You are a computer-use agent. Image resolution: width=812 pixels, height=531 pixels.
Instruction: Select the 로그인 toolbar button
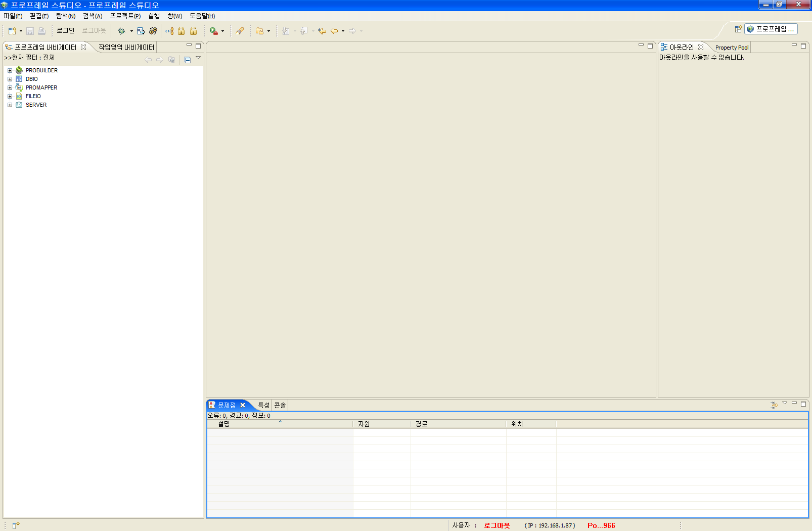pos(65,31)
